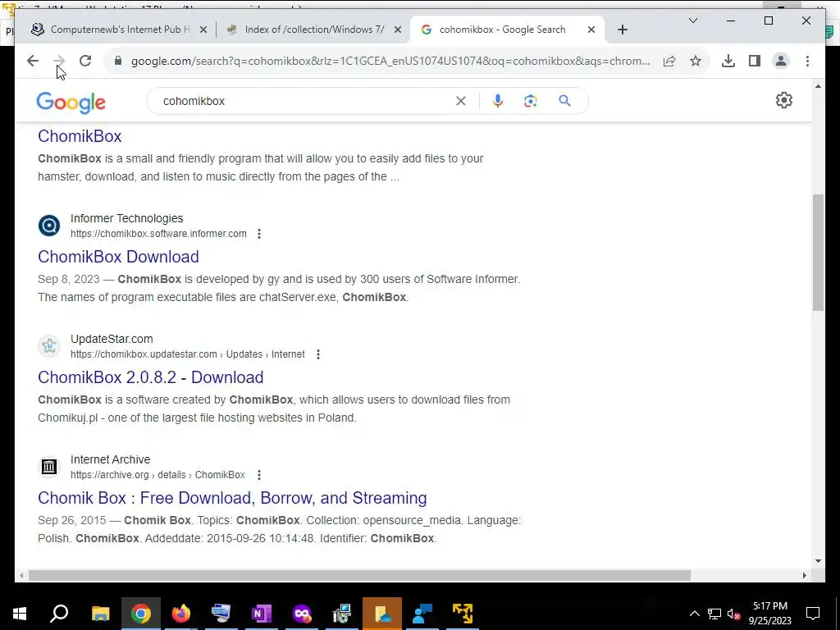The width and height of the screenshot is (840, 630).
Task: Open Chrome downloads icon
Action: coord(728,61)
